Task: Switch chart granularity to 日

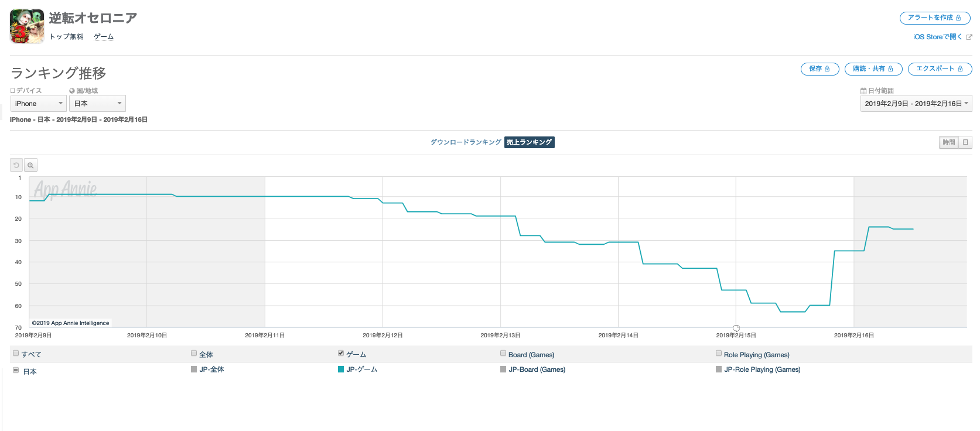Action: coord(965,142)
